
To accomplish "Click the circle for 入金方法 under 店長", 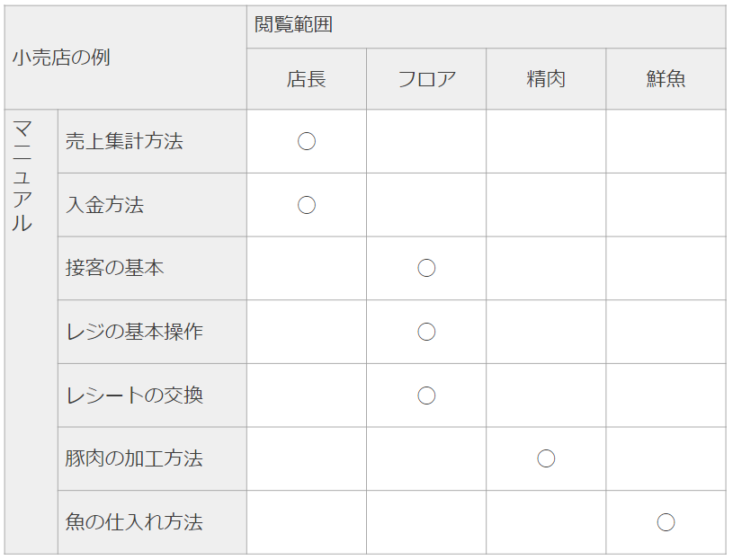I will click(307, 205).
